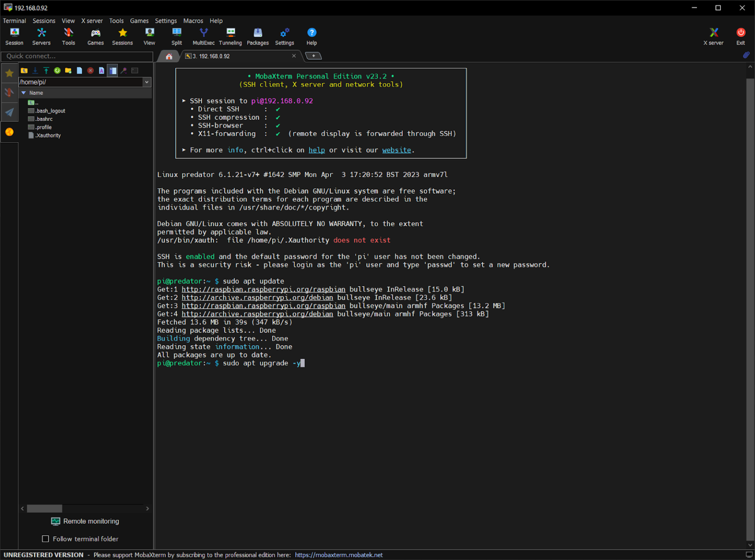
Task: Open the Packages installer
Action: point(258,34)
